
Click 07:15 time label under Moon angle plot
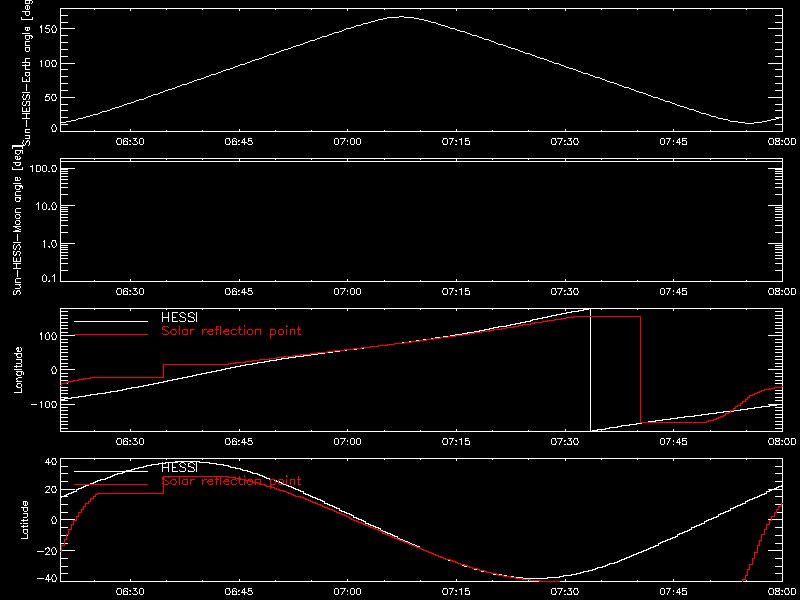pyautogui.click(x=456, y=292)
